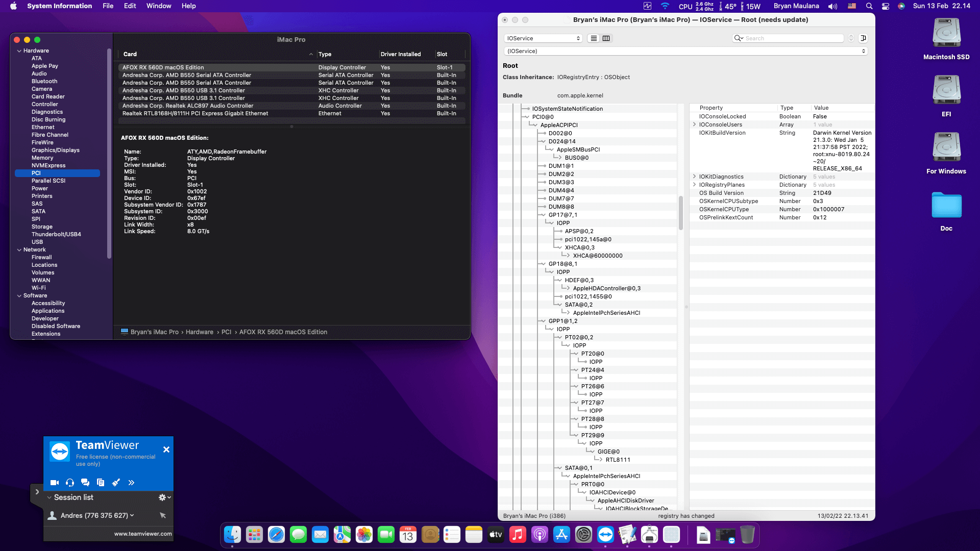
Task: Open the File menu
Action: tap(108, 6)
